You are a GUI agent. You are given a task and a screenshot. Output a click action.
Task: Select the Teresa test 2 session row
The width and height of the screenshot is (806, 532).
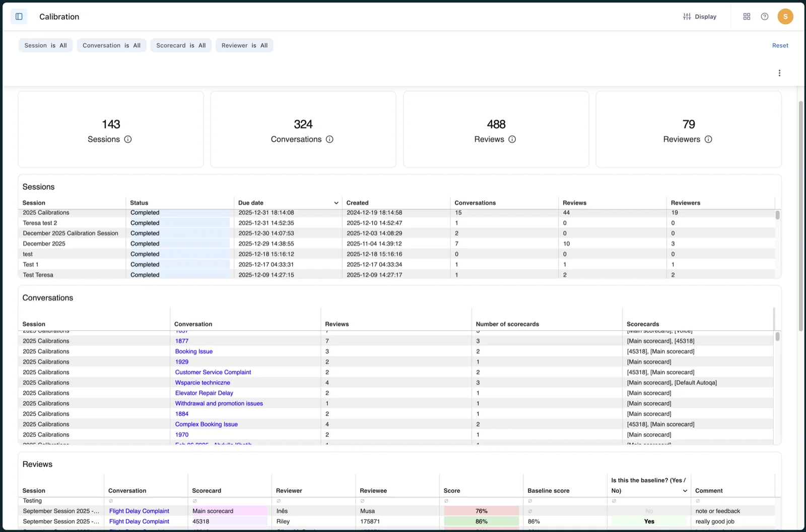tap(396, 223)
